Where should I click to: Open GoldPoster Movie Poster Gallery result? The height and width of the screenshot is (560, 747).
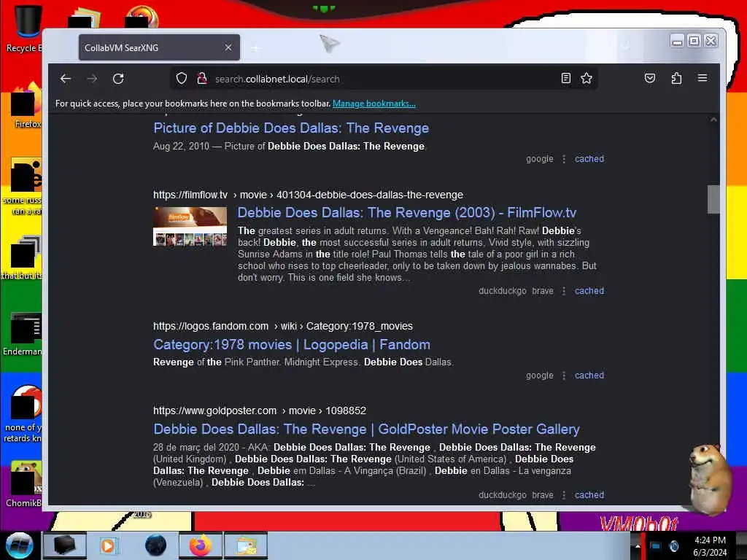click(x=366, y=429)
